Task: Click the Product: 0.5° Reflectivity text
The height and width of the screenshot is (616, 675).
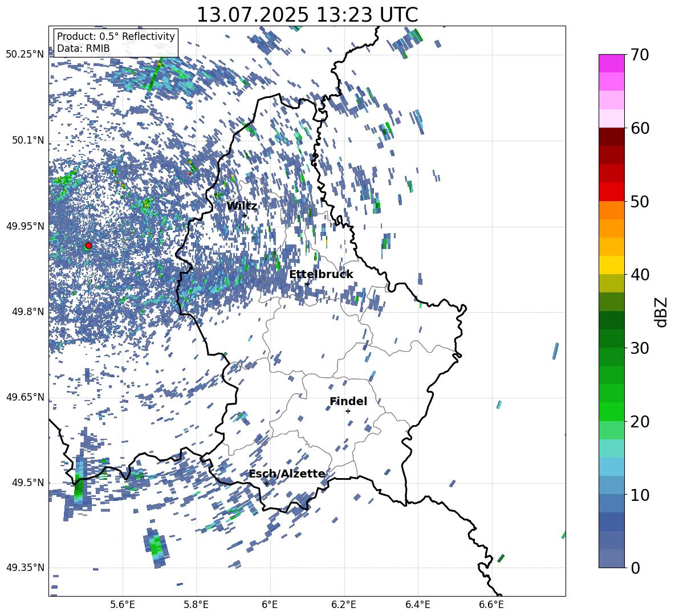Action: pos(116,36)
